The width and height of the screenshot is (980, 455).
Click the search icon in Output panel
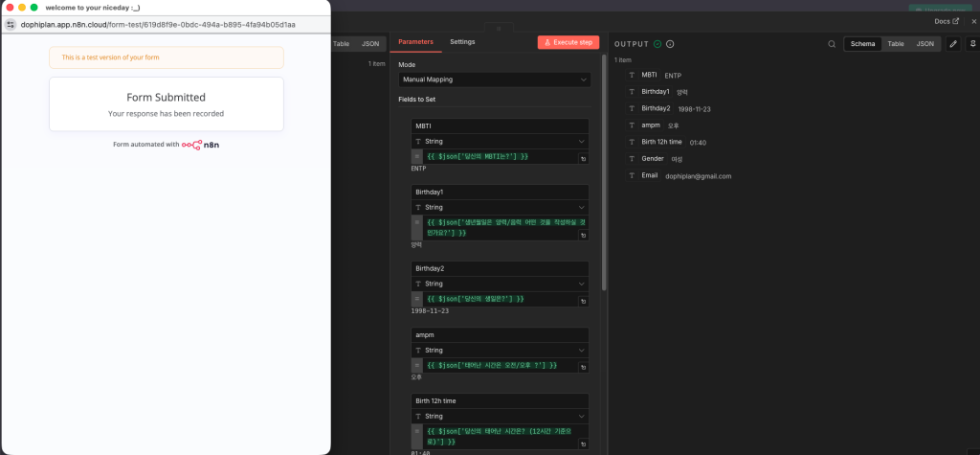[832, 44]
